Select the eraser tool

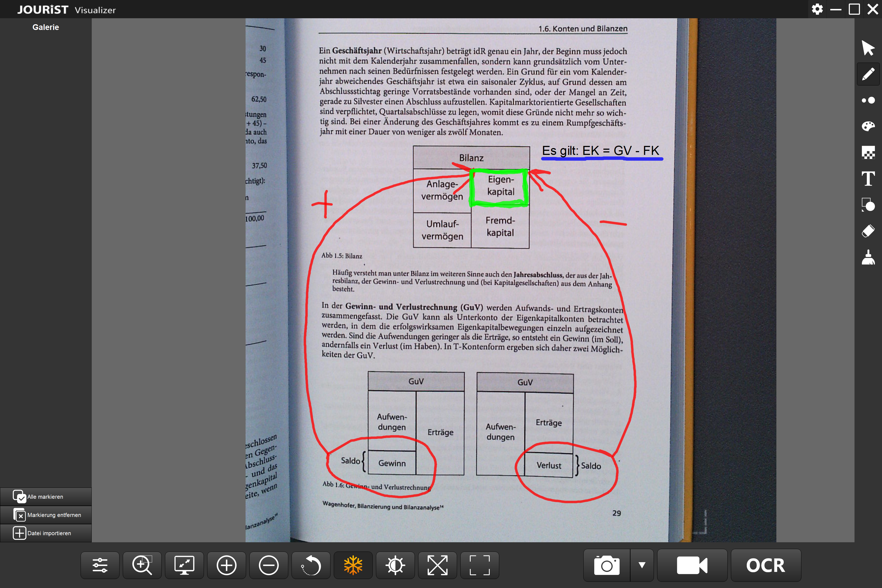point(868,231)
